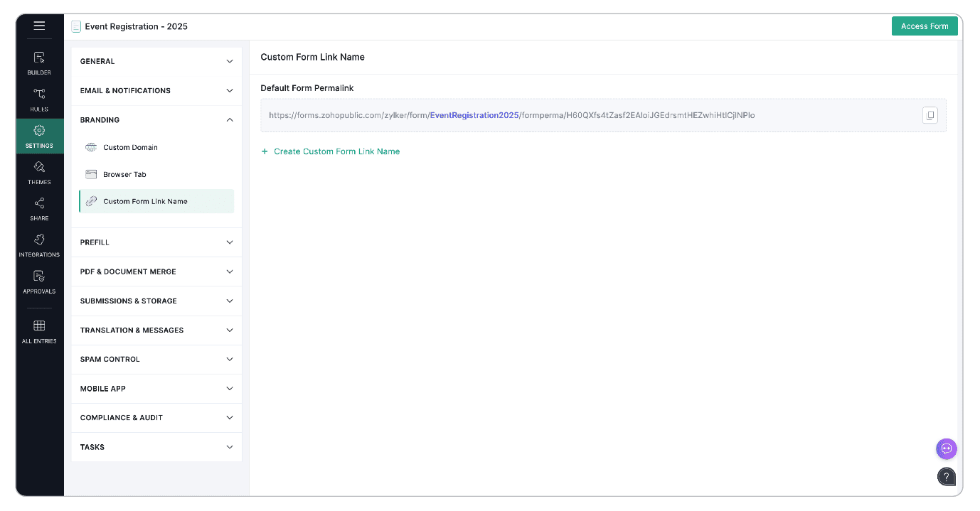Click the Access Form button
Screen dimensions: 980x511
point(925,26)
